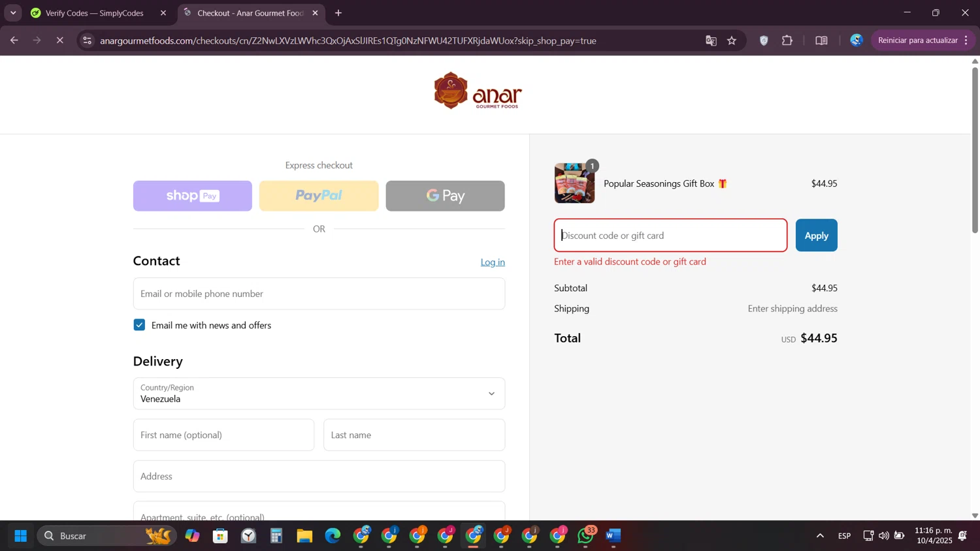Close the Checkout - Anar Gourmet Foods tab

tap(315, 13)
